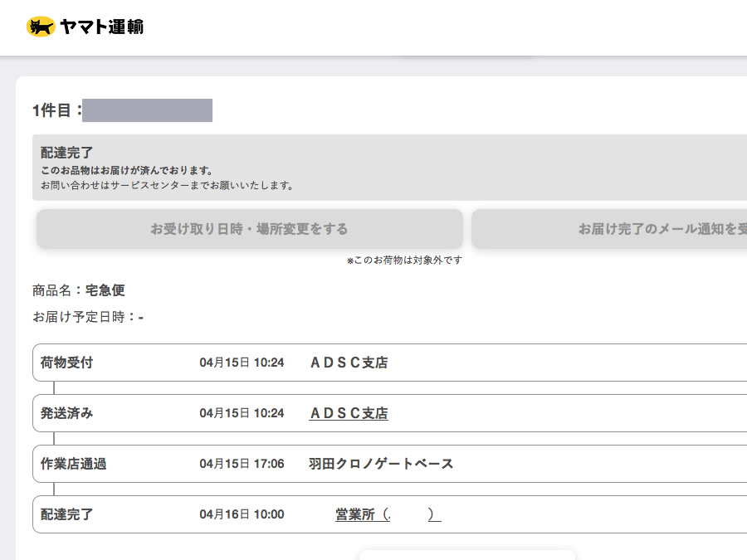Click the text このお品物はお届けが済んでおります。
The height and width of the screenshot is (560, 747).
pyautogui.click(x=127, y=170)
